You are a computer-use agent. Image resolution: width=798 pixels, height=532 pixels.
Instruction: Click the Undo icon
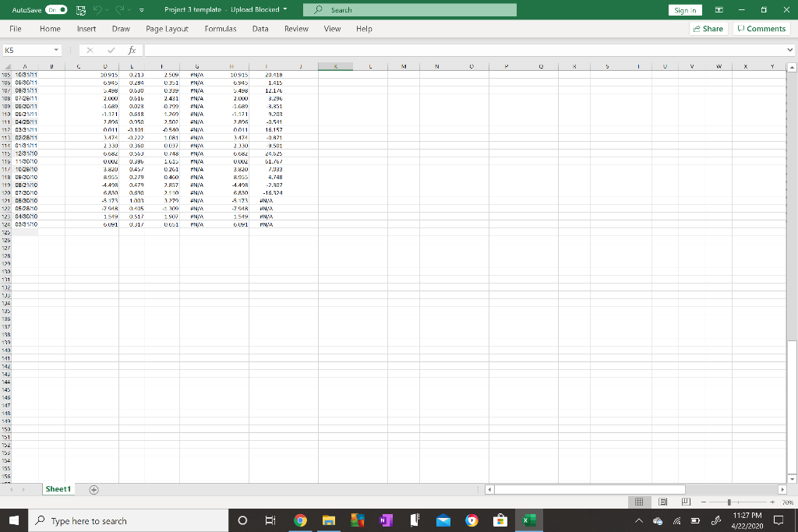click(97, 9)
